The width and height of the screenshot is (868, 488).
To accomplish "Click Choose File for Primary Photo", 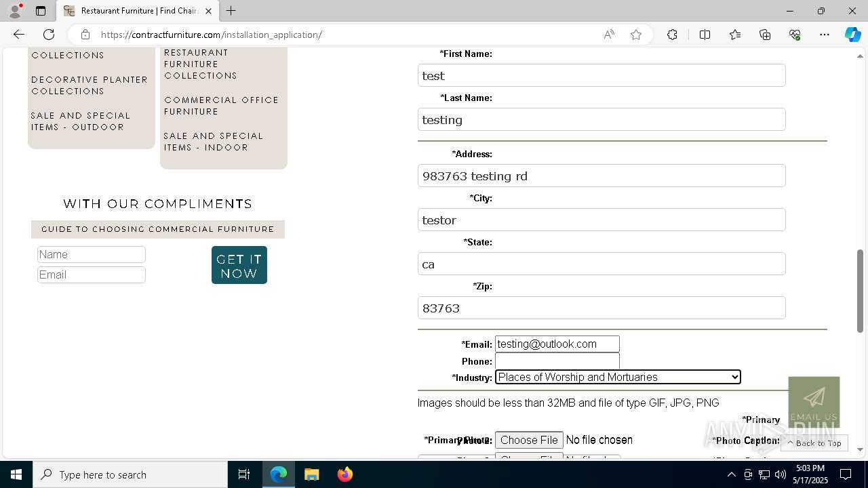I will (529, 440).
